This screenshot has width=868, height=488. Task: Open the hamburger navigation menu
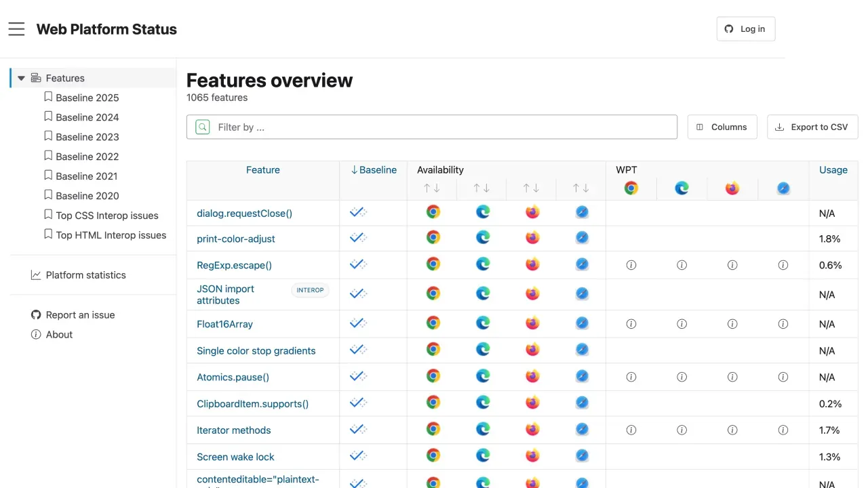tap(17, 29)
